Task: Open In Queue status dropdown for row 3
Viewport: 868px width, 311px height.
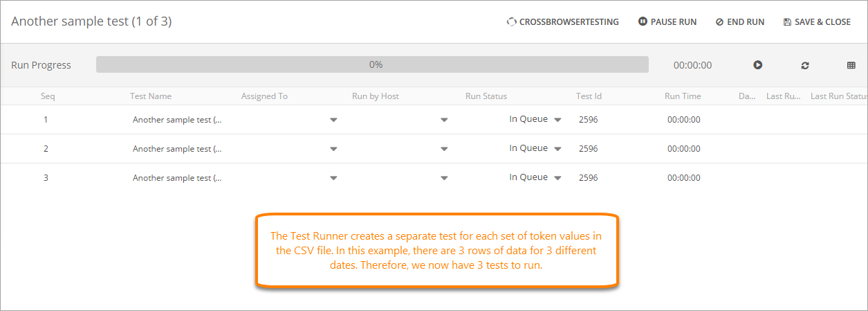Action: click(557, 178)
